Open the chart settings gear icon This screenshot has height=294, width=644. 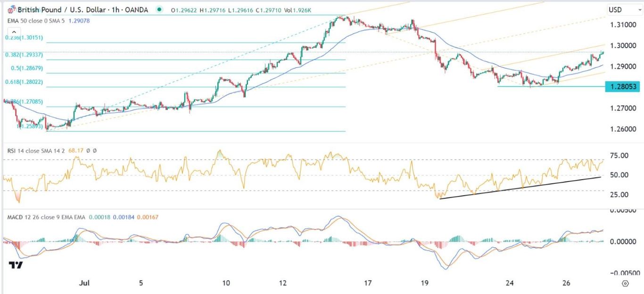[x=625, y=283]
